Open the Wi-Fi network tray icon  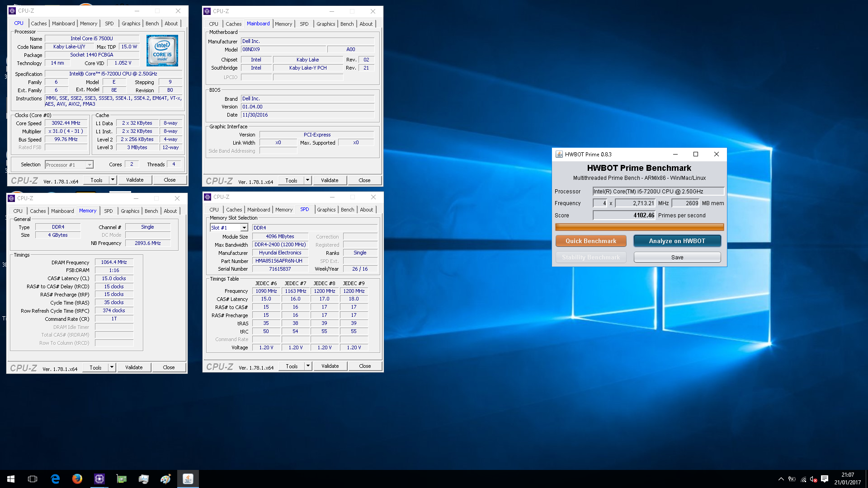point(803,479)
